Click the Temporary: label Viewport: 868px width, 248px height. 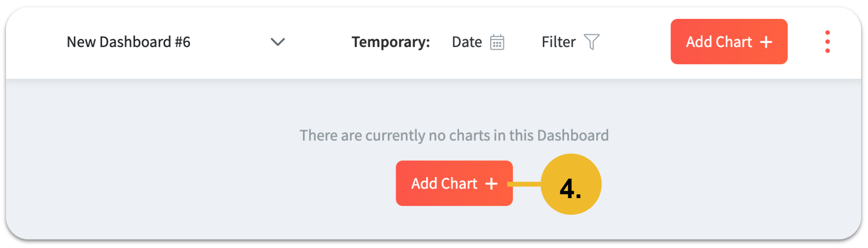(x=390, y=42)
